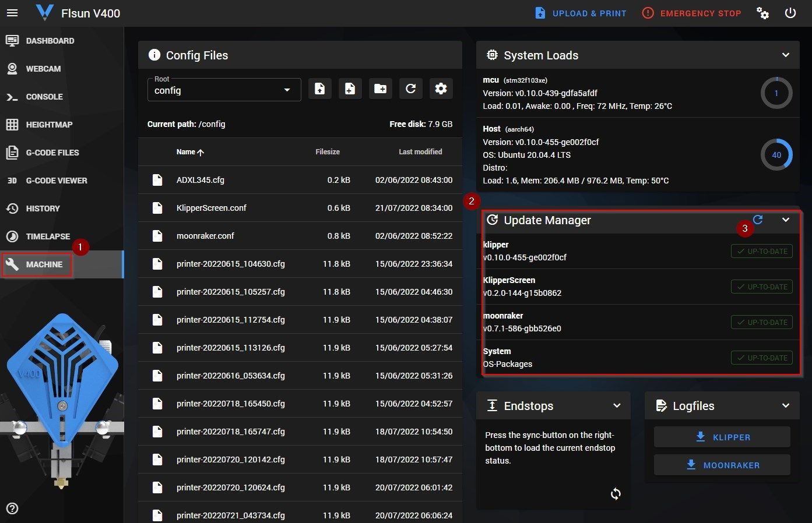This screenshot has width=812, height=523.
Task: Collapse the System Loads panel
Action: pos(786,55)
